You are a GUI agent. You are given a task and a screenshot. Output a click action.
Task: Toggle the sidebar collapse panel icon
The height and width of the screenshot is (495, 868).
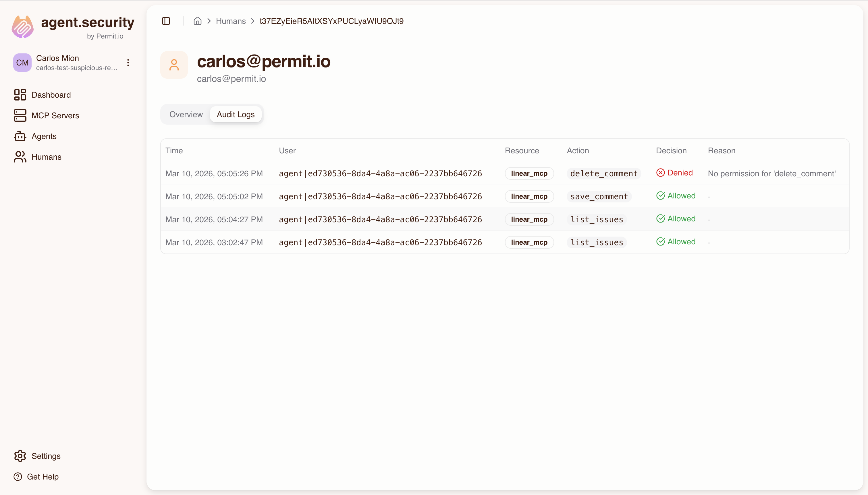click(x=165, y=21)
